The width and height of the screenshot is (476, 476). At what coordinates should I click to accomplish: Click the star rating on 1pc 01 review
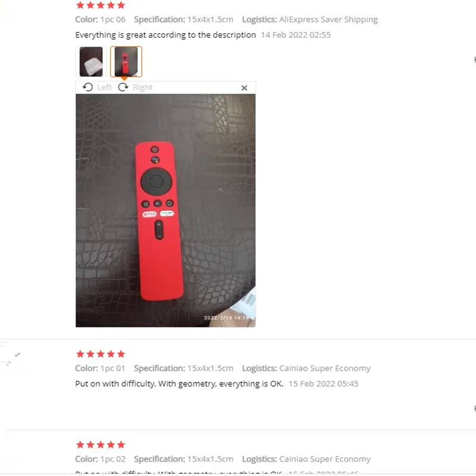pos(101,354)
